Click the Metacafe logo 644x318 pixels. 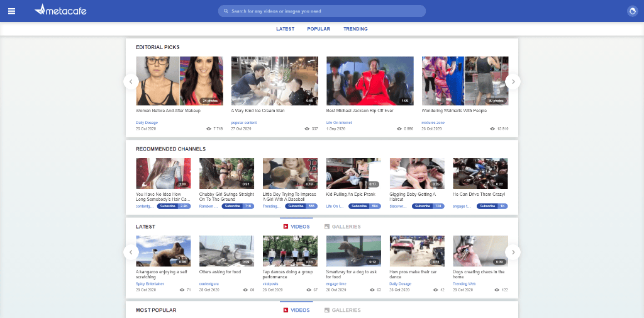pyautogui.click(x=60, y=10)
